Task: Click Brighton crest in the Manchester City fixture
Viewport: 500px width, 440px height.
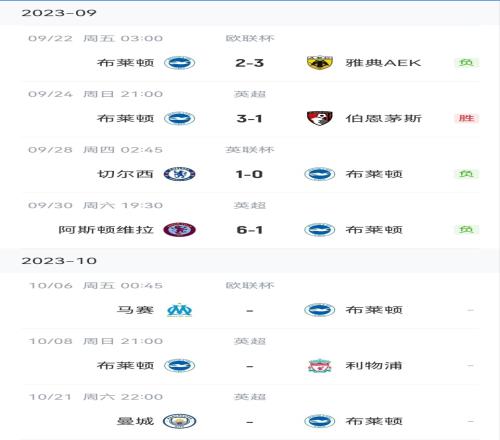Action: tap(320, 421)
